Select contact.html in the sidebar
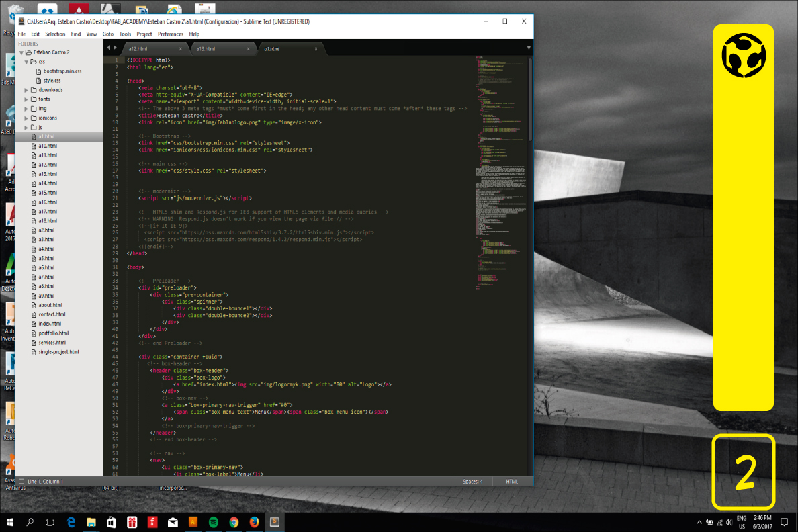798x532 pixels. 52,314
